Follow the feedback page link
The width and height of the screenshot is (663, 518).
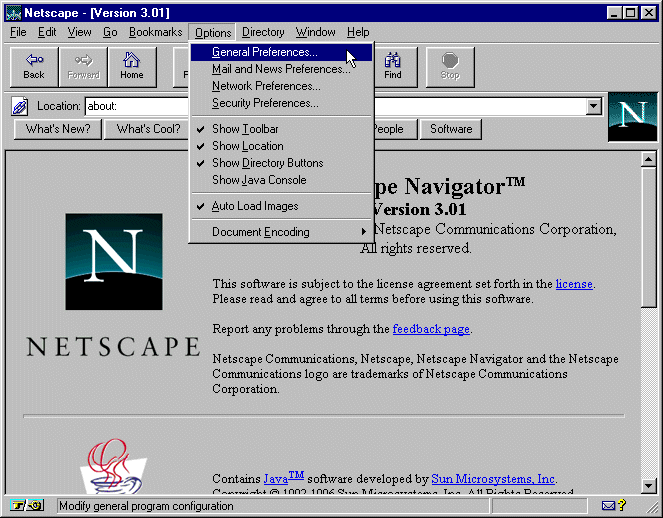(431, 329)
